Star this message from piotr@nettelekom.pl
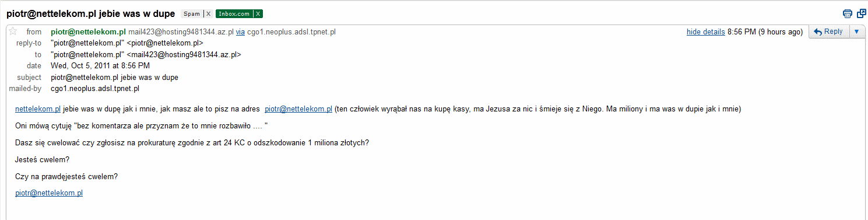868x220 pixels. [x=13, y=32]
